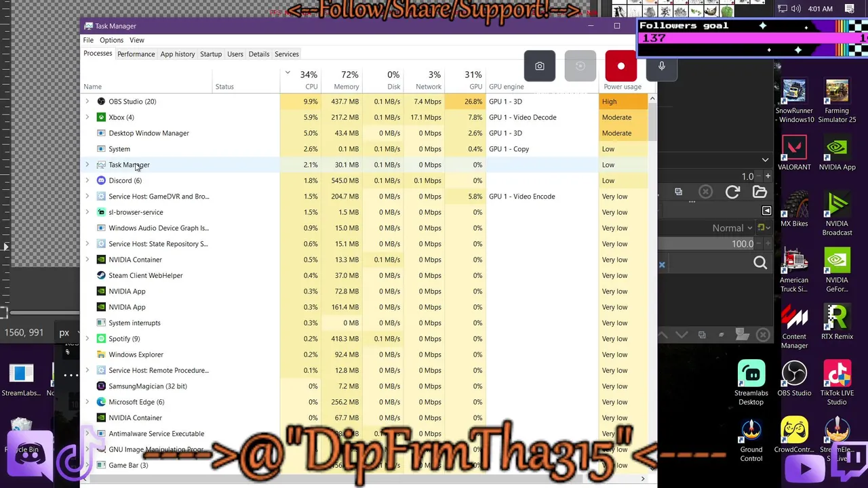The width and height of the screenshot is (868, 488).
Task: Sort processes by the Status column
Action: (x=224, y=87)
